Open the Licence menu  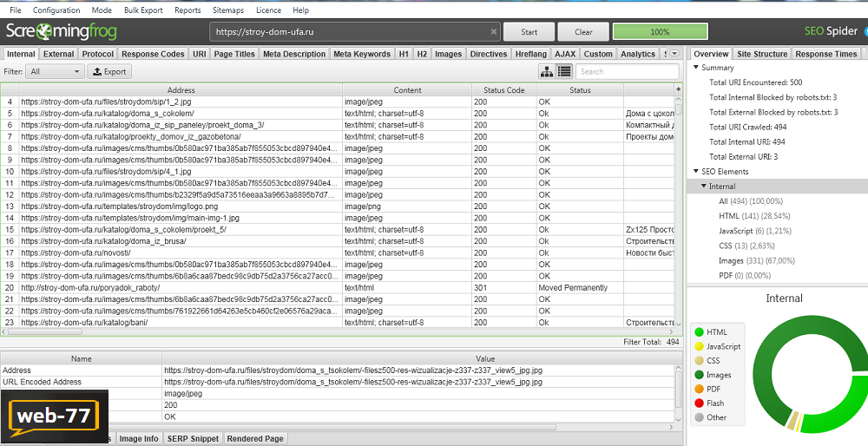pos(268,10)
